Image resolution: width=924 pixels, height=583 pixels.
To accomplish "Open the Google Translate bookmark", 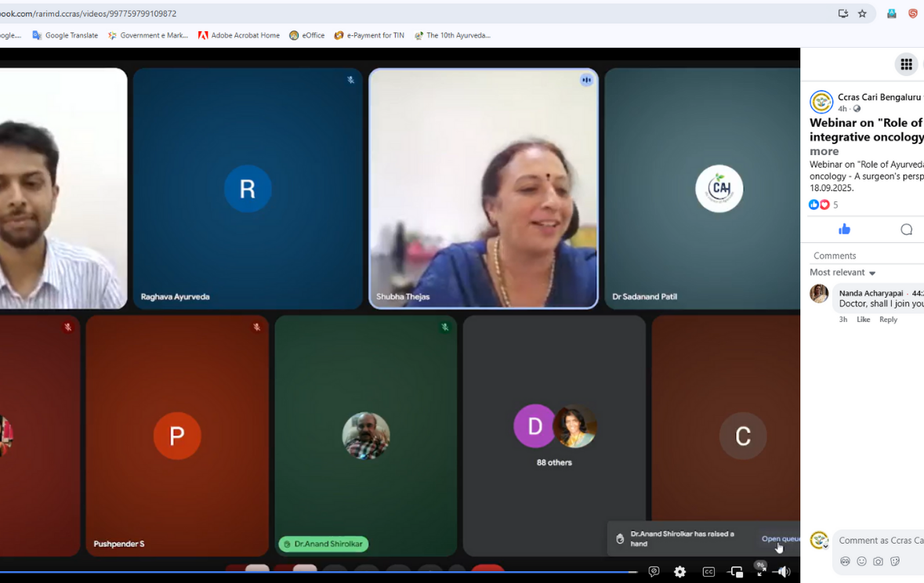I will (x=65, y=35).
